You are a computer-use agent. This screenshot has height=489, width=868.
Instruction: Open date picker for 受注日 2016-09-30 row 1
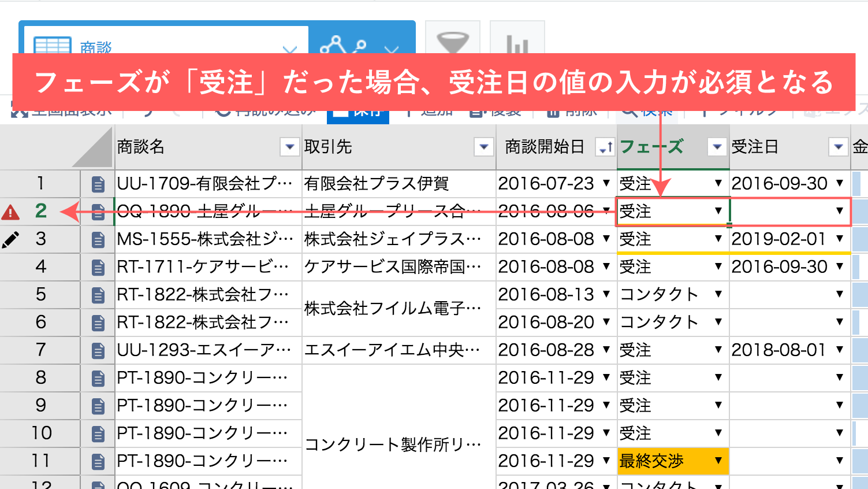point(840,183)
